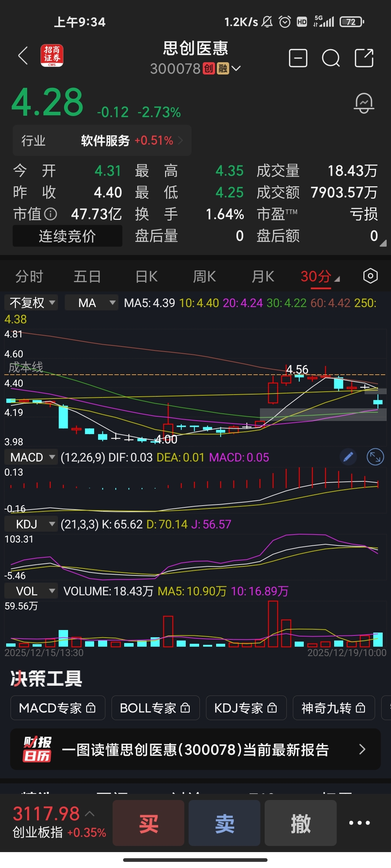
Task: Open the price alert bell icon
Action: (364, 103)
